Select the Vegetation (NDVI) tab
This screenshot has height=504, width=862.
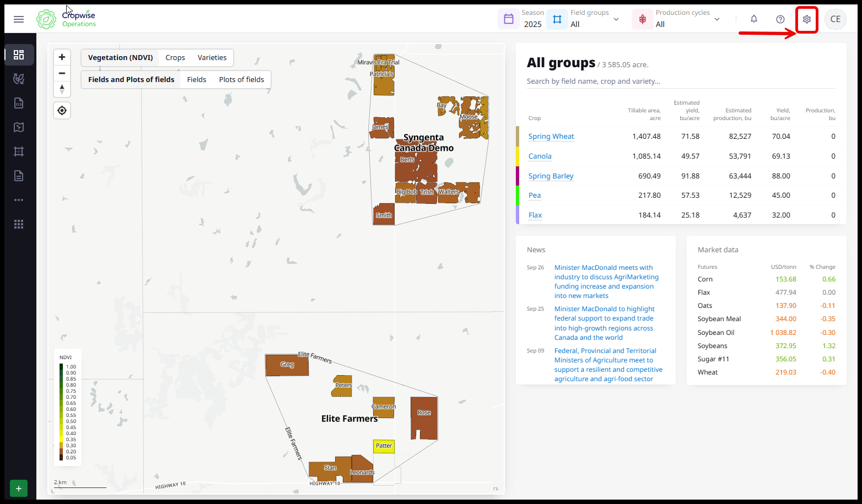coord(121,58)
